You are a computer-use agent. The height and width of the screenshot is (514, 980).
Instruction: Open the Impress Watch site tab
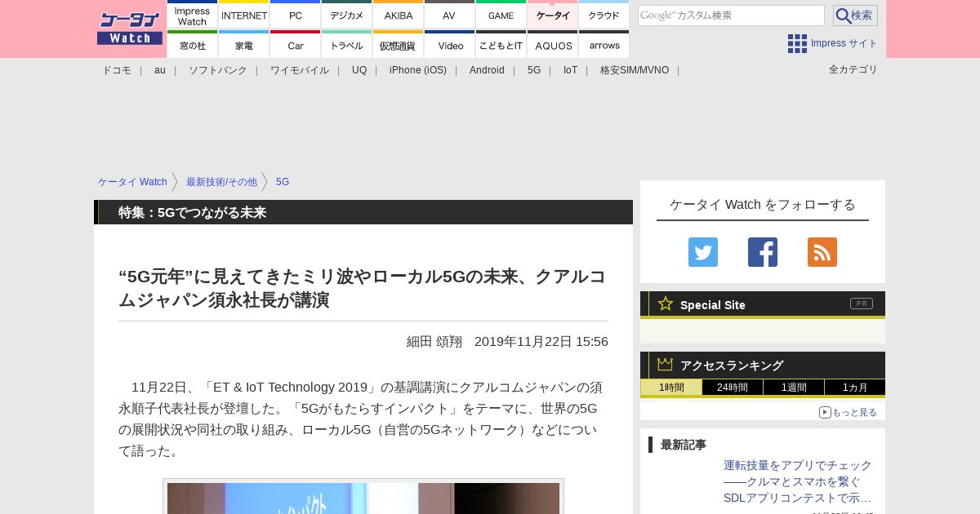coord(192,15)
